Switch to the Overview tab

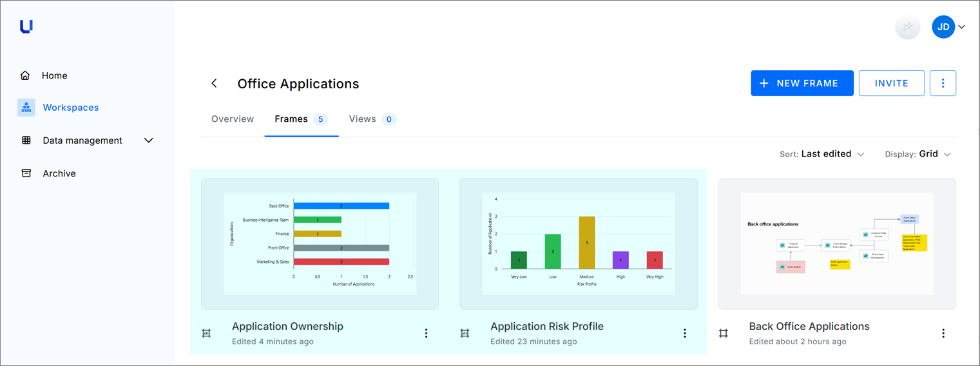click(x=233, y=119)
